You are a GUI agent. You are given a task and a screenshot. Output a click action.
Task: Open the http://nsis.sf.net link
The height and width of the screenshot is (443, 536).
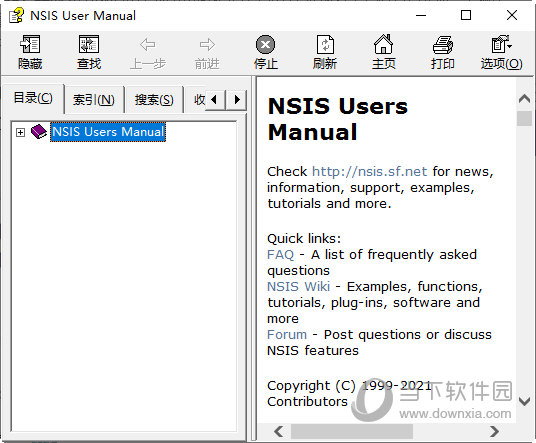(370, 171)
